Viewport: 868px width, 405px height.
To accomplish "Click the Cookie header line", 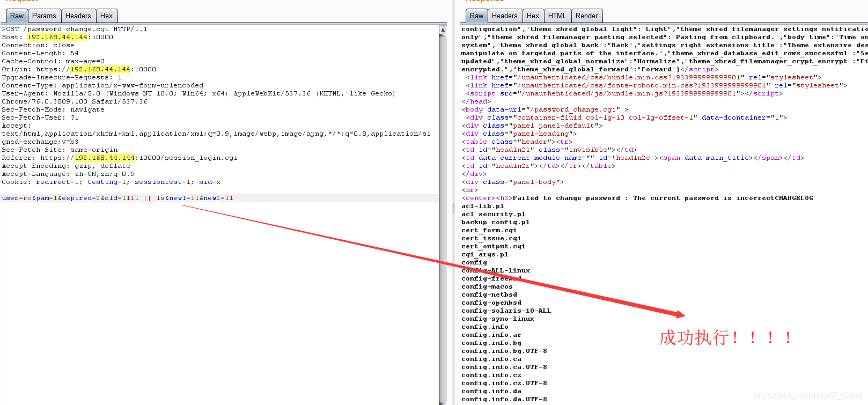I will click(x=111, y=182).
